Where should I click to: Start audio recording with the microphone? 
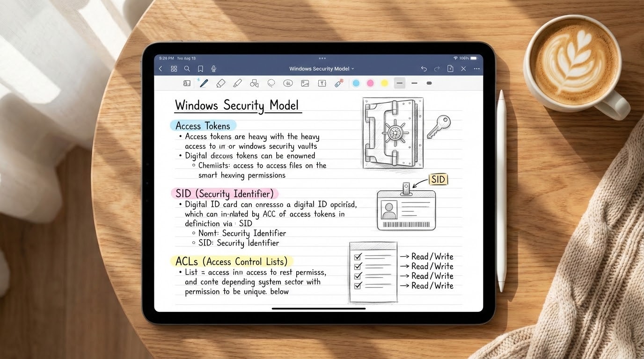(214, 69)
